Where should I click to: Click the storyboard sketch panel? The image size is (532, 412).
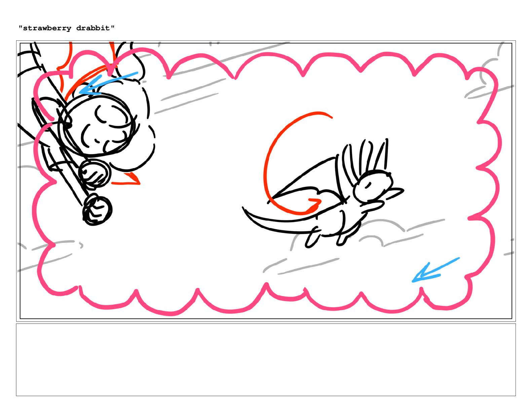[x=266, y=181]
